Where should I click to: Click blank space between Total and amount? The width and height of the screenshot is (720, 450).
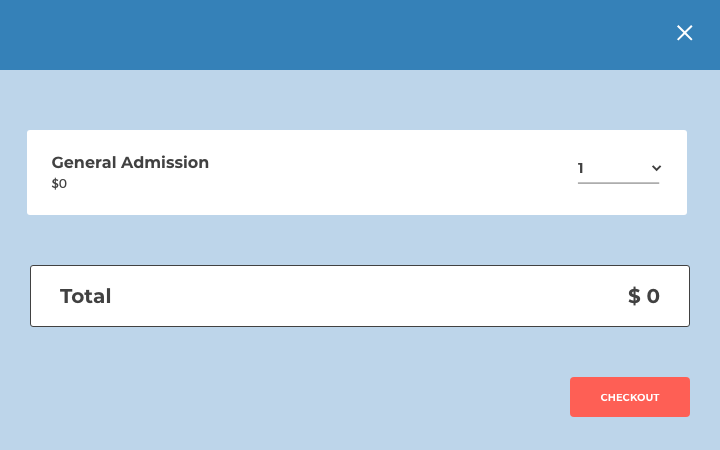coord(360,296)
